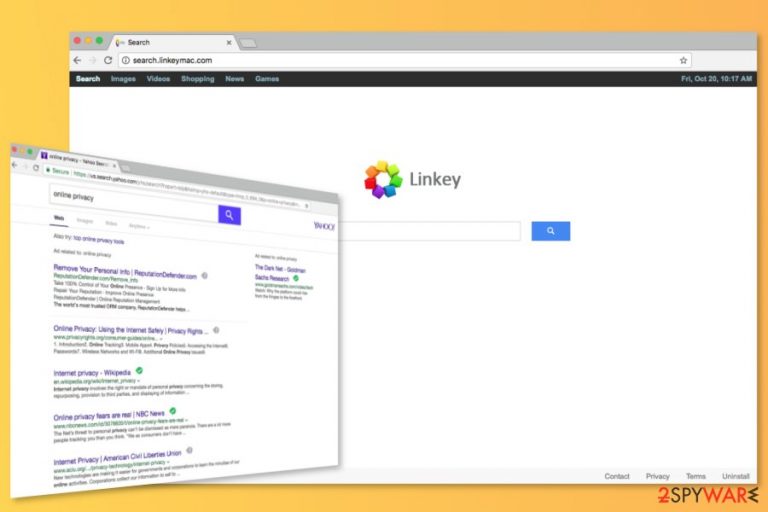
Task: Click the yellow minimize button of Linkey window
Action: pos(88,41)
